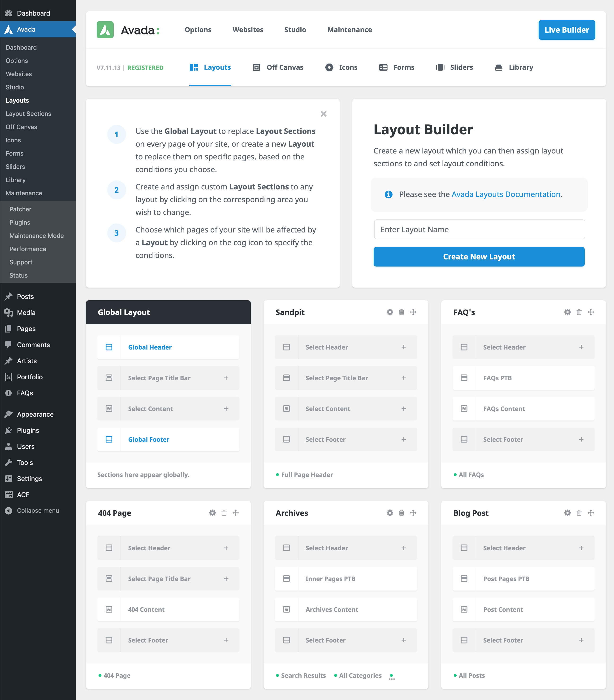
Task: Delete the FAQ's layout with trash icon
Action: (x=579, y=312)
